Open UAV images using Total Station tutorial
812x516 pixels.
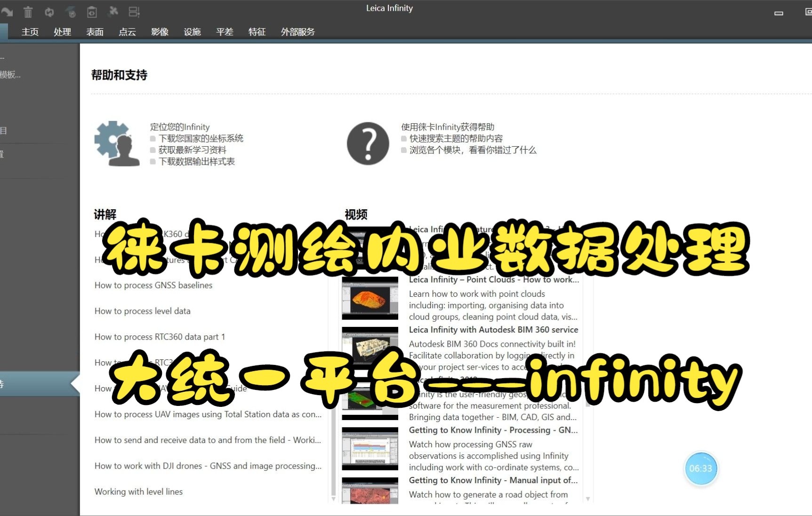pos(208,414)
